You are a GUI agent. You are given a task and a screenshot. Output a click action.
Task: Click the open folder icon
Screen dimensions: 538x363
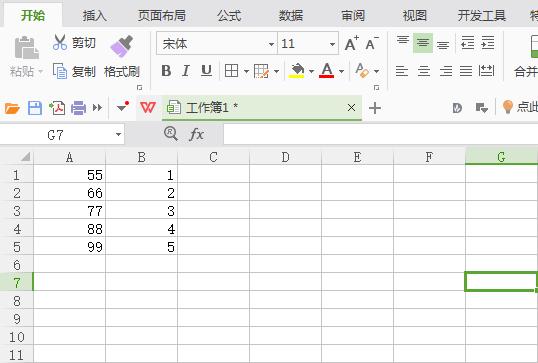[12, 108]
